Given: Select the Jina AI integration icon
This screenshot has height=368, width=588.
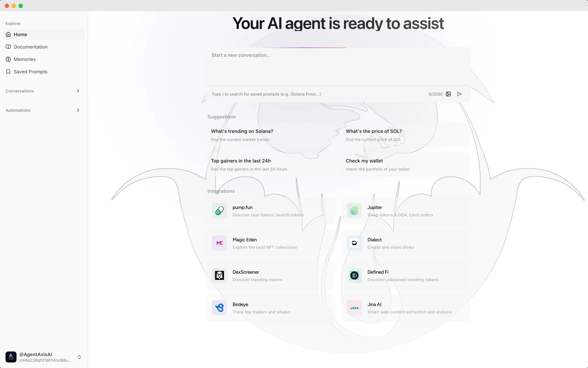Looking at the screenshot, I should (354, 308).
